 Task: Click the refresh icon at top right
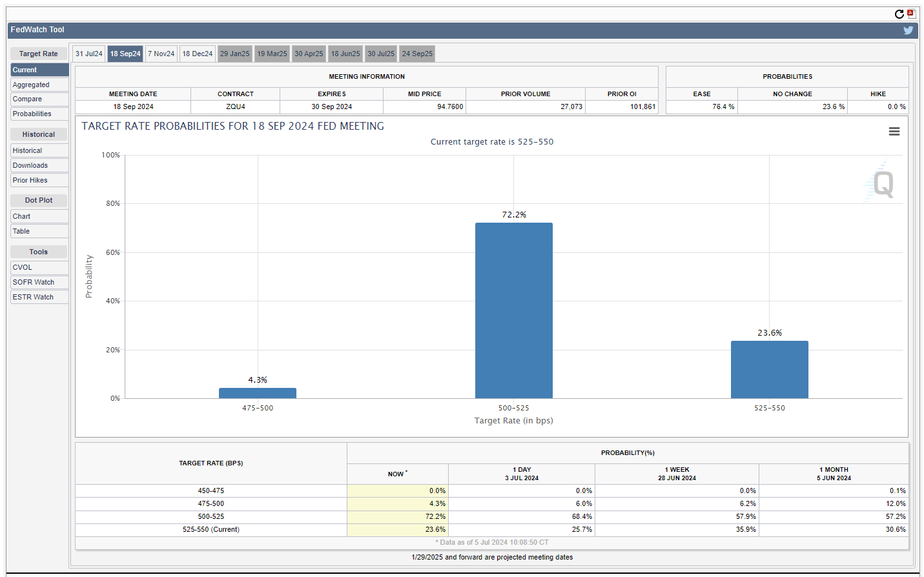tap(899, 14)
